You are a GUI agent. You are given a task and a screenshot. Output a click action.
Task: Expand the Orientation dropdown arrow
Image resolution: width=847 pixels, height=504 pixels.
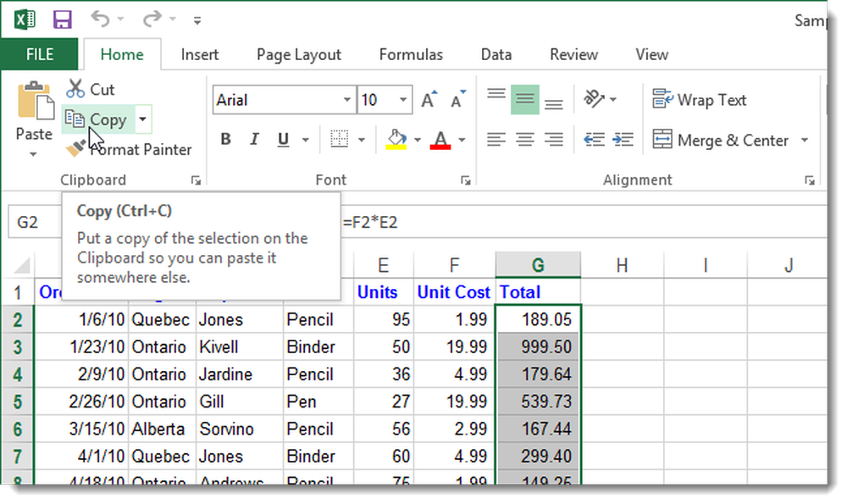[613, 99]
